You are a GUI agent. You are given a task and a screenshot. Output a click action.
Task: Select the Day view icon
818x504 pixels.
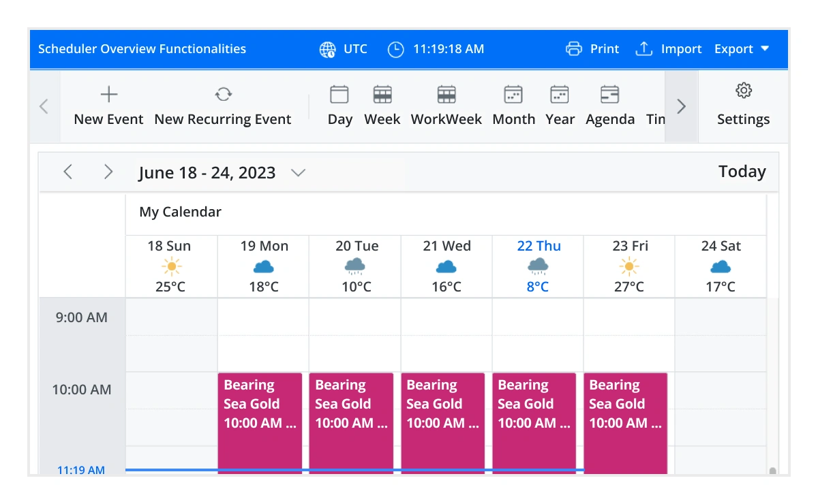[339, 95]
